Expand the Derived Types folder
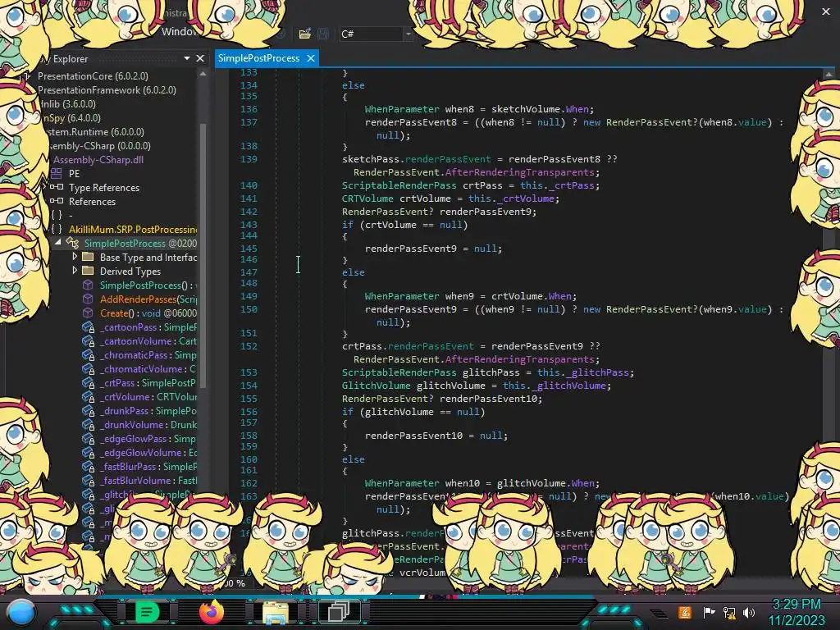This screenshot has width=840, height=630. point(75,271)
